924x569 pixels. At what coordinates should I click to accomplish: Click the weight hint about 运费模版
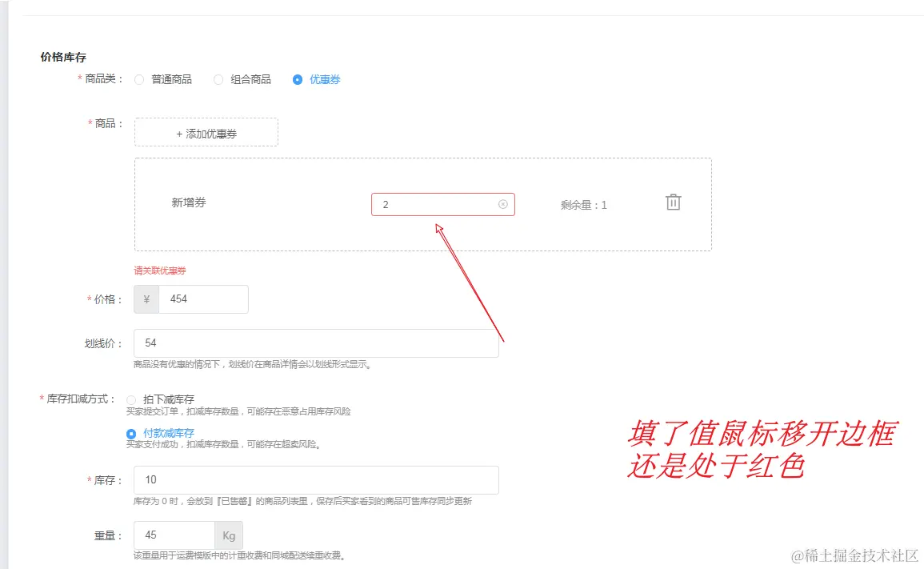[x=239, y=555]
